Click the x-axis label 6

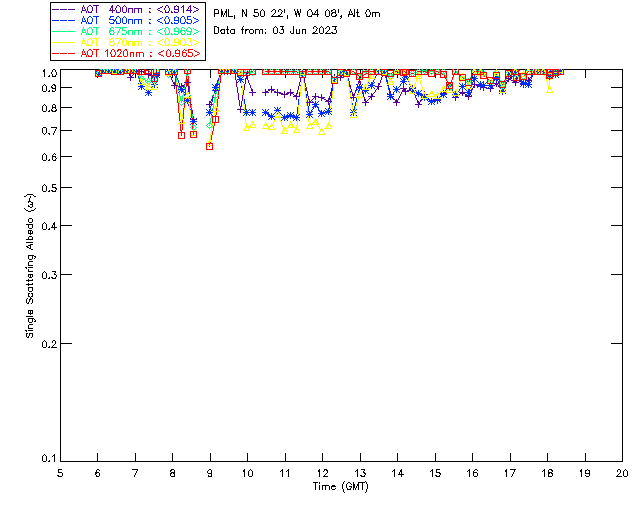pyautogui.click(x=98, y=473)
